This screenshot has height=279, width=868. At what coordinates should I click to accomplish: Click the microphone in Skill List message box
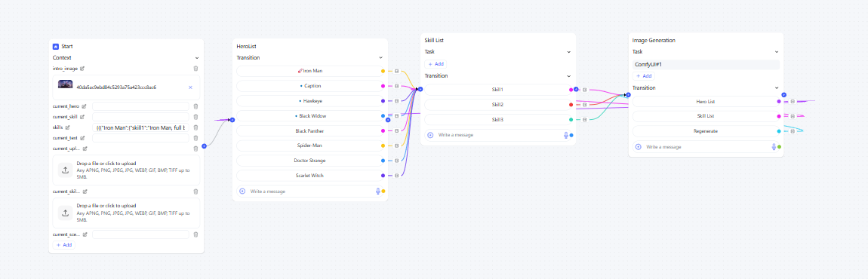pyautogui.click(x=566, y=135)
